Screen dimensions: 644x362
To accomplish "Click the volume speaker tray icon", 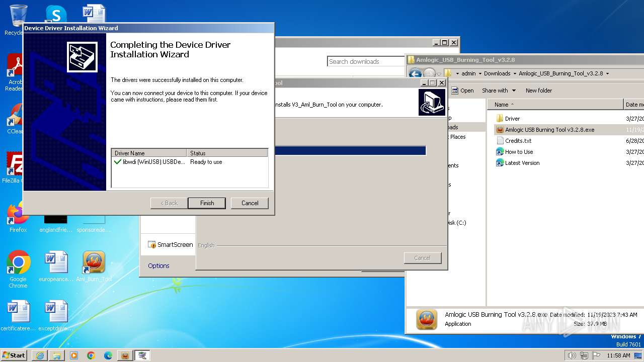I will pos(572,355).
